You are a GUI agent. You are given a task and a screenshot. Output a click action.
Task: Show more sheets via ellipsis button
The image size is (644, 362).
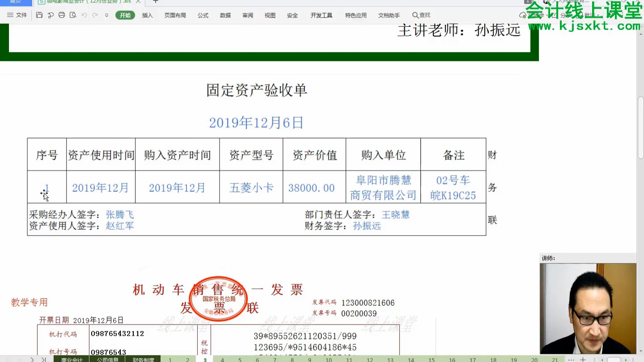(x=571, y=359)
